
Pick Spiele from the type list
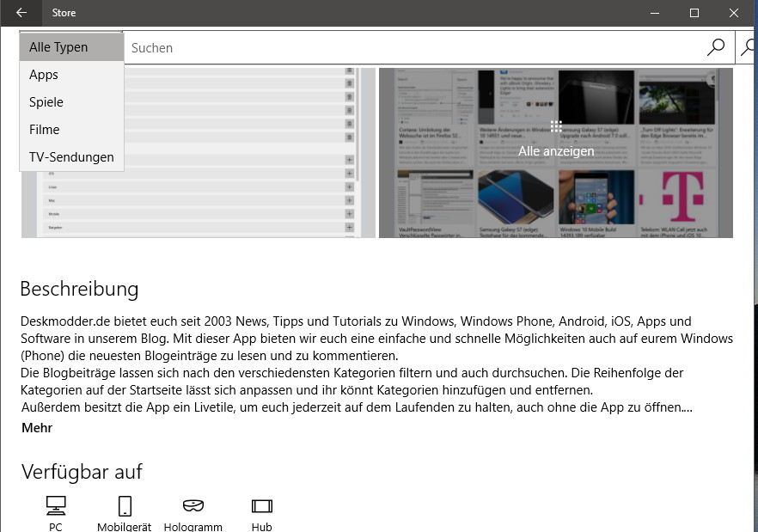[71, 102]
